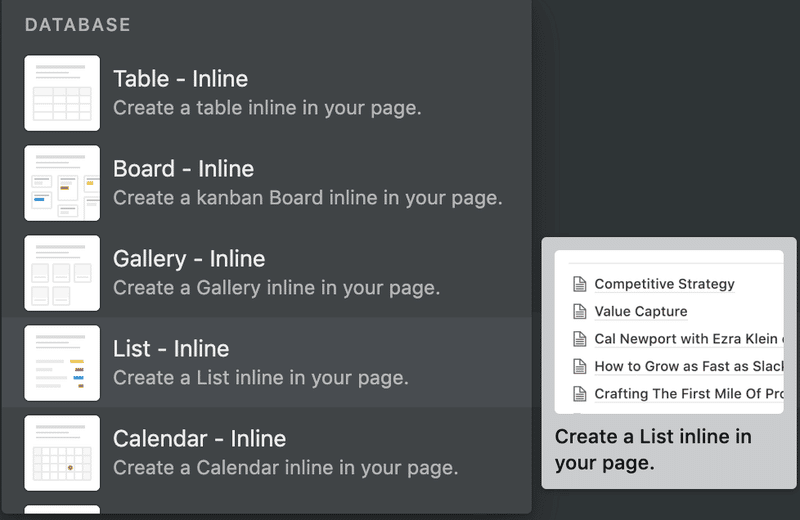Image resolution: width=800 pixels, height=520 pixels.
Task: Click the page icon beside Value Capture
Action: [579, 311]
